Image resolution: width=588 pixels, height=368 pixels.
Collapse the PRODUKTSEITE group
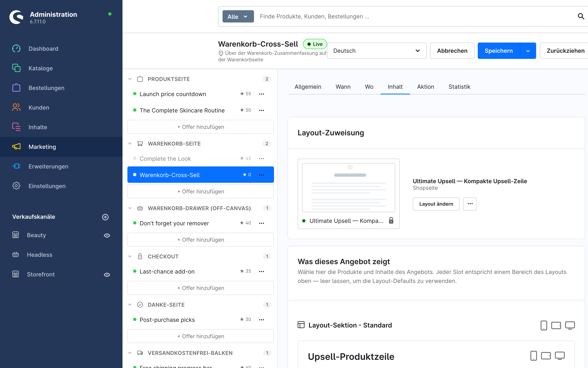pyautogui.click(x=130, y=79)
